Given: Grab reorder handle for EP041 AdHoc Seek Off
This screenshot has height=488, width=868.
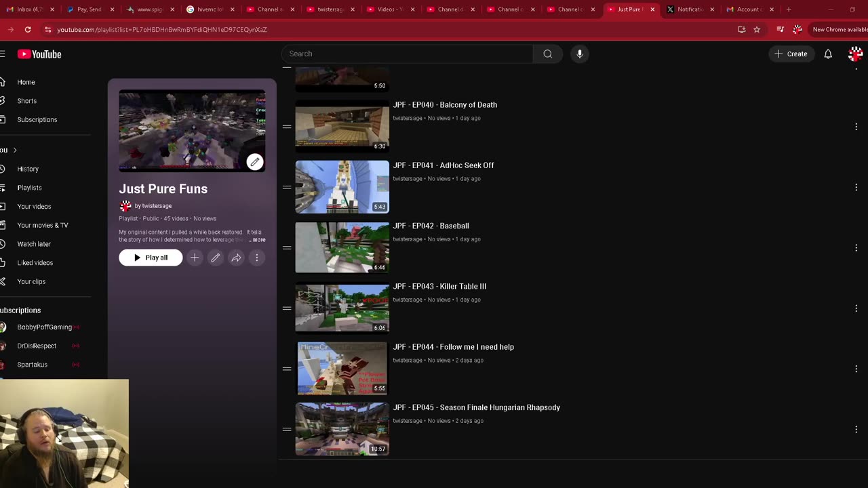Looking at the screenshot, I should [x=287, y=187].
